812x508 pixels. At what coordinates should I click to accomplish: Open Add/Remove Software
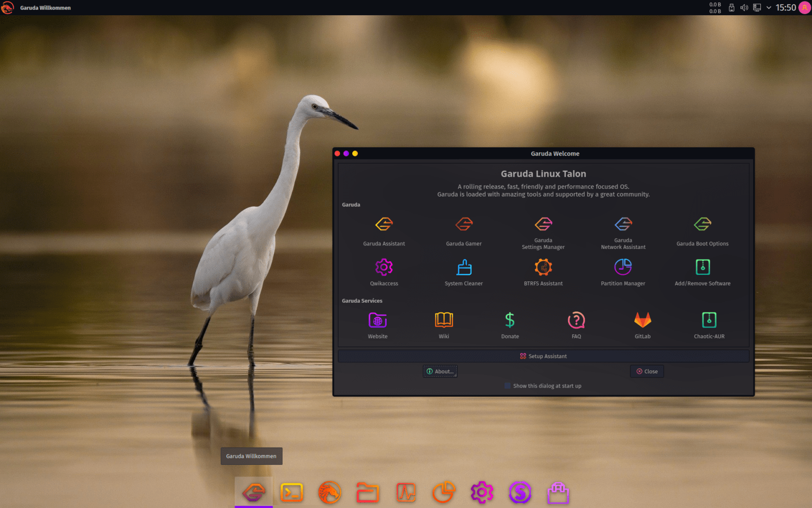click(x=702, y=272)
